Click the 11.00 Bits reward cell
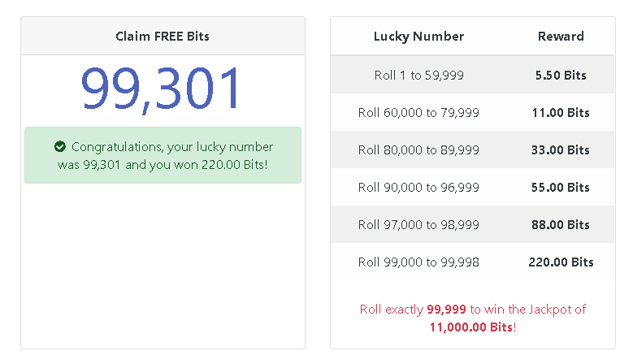This screenshot has width=620, height=364. coord(561,113)
